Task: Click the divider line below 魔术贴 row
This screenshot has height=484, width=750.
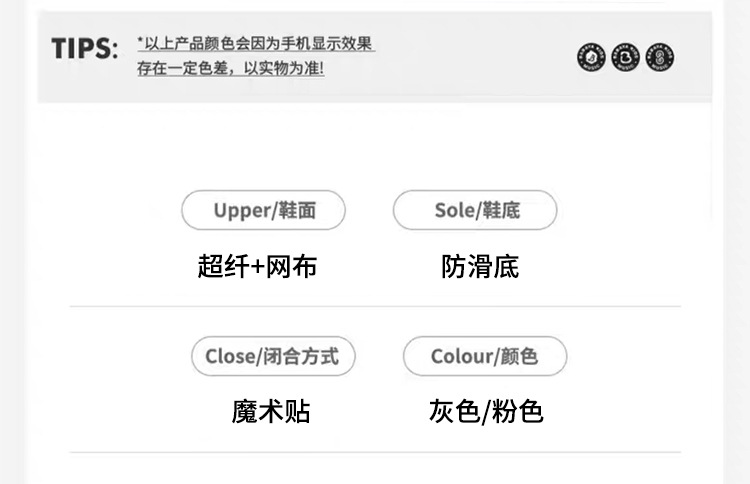Action: (x=375, y=452)
